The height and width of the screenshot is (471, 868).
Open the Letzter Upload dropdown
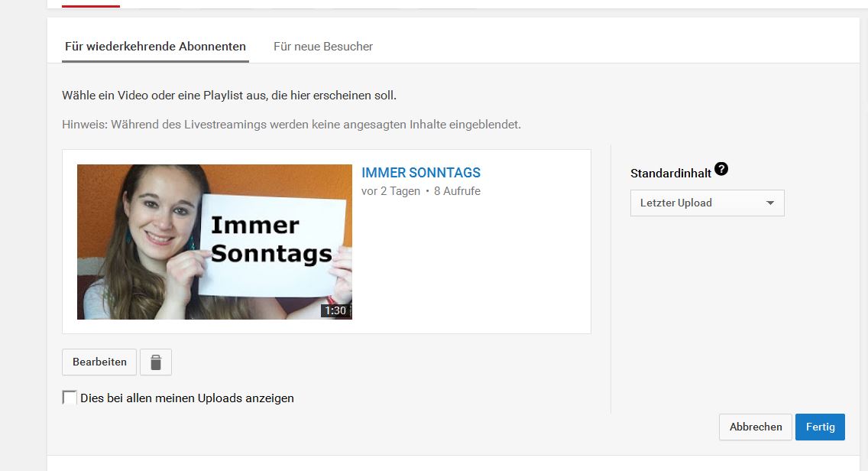[707, 203]
